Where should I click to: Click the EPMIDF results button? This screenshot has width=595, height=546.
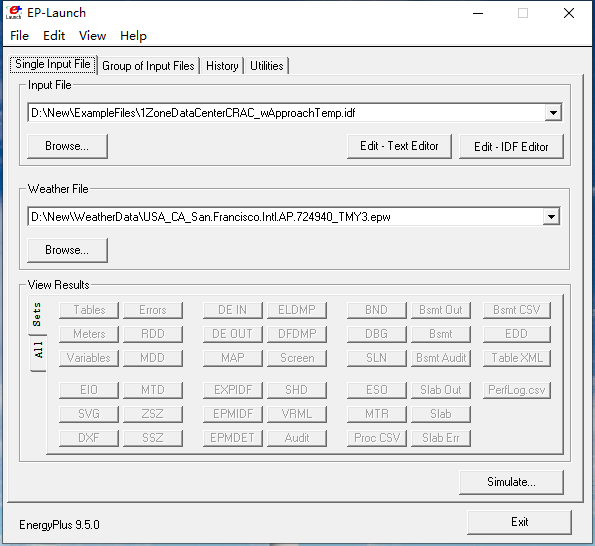pos(233,414)
